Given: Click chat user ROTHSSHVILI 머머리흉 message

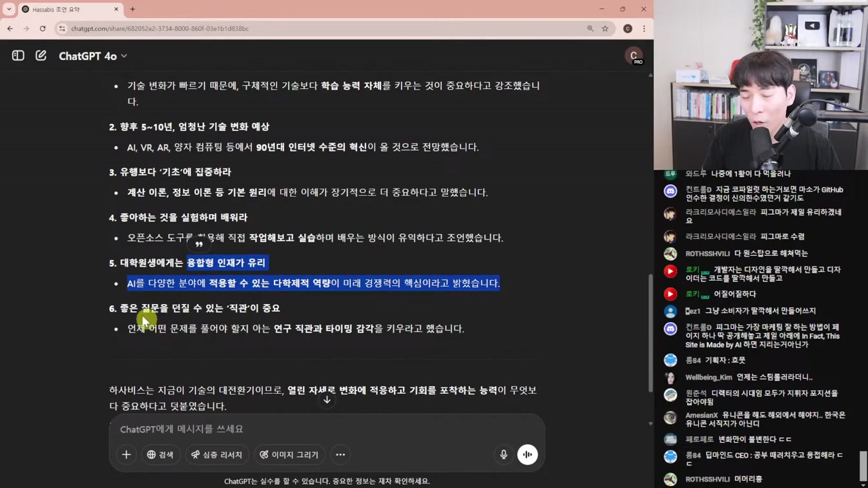Looking at the screenshot, I should 723,479.
